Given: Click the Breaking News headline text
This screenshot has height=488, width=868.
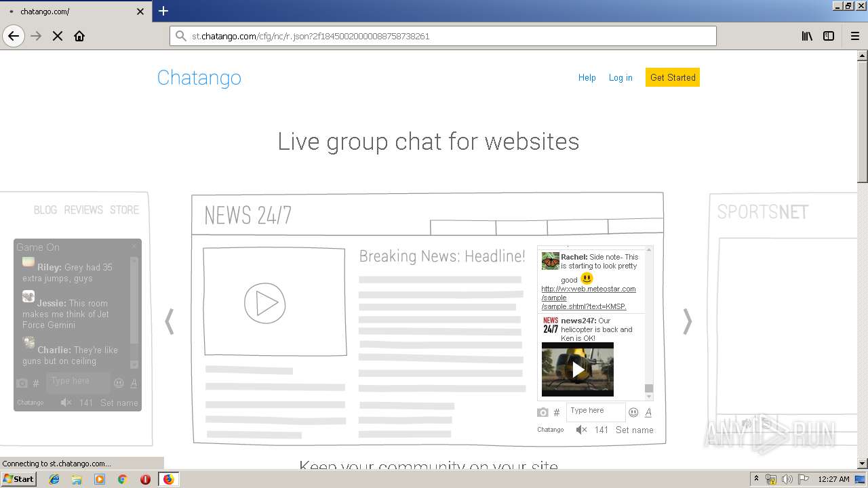Looking at the screenshot, I should click(442, 256).
